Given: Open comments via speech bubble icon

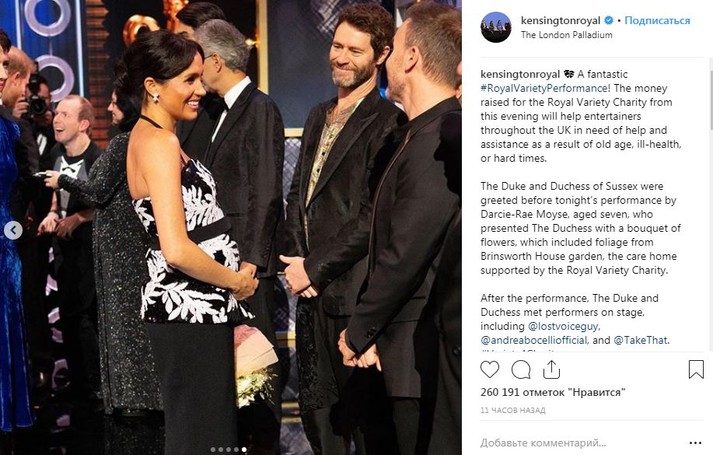Looking at the screenshot, I should click(521, 370).
